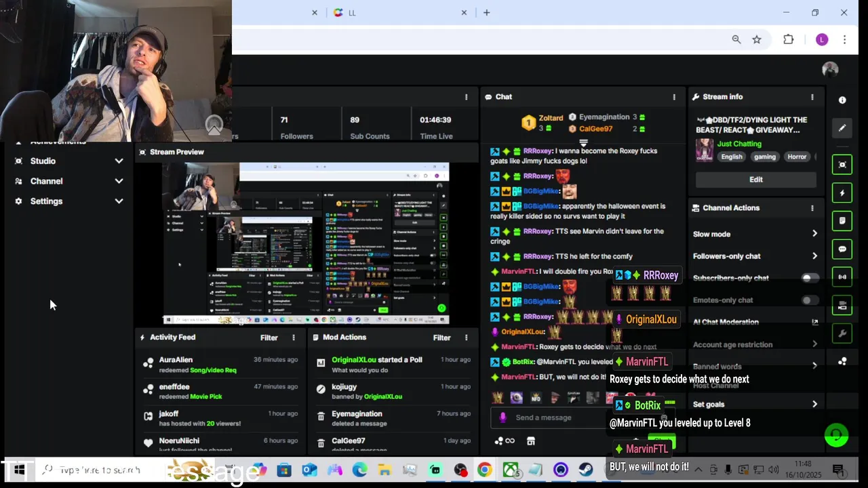
Task: Click the green headset support button
Action: [x=836, y=435]
